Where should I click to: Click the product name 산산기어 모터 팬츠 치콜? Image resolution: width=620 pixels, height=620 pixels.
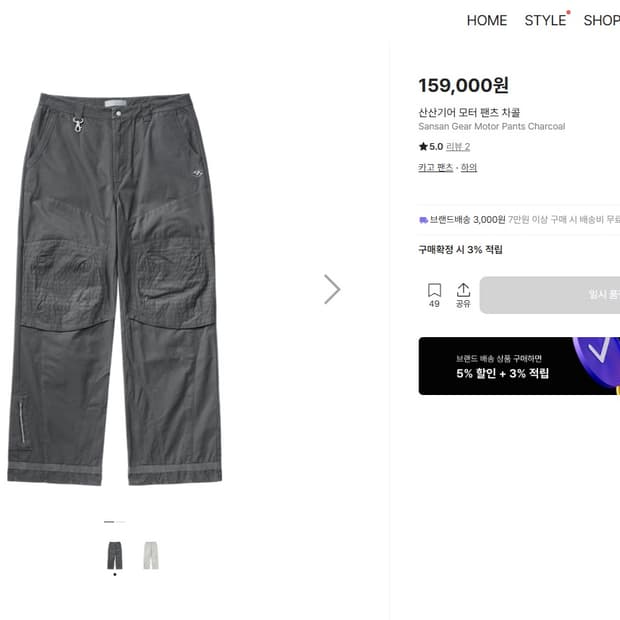[x=469, y=113]
